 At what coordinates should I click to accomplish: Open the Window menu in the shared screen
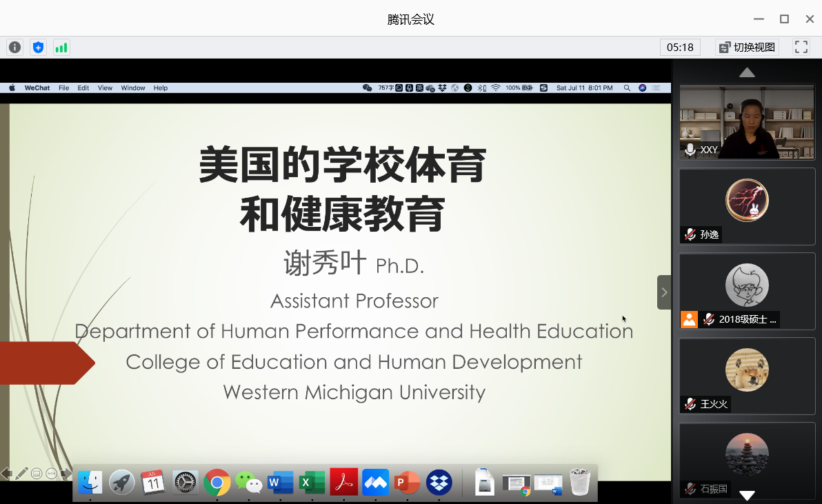133,88
